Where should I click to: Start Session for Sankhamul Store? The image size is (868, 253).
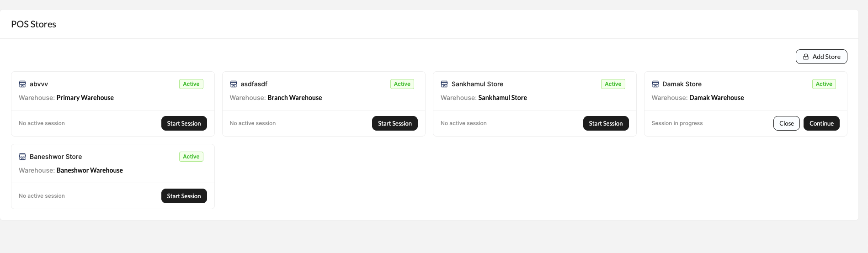pos(606,123)
